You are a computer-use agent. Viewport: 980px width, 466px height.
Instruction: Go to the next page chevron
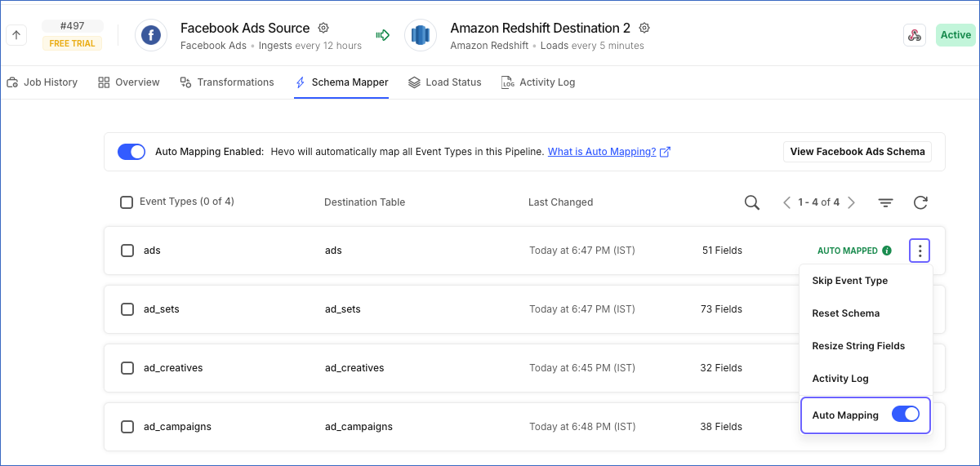coord(852,202)
